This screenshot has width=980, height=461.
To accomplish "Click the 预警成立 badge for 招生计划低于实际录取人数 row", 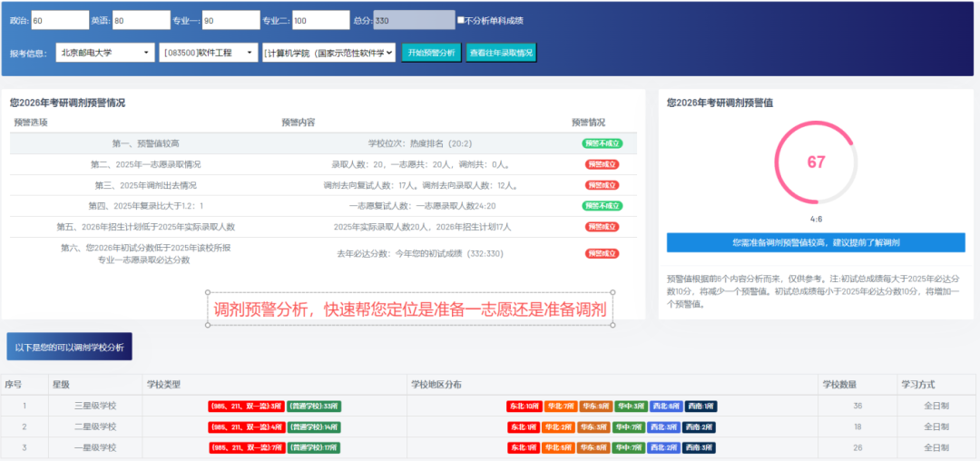I will click(x=603, y=227).
